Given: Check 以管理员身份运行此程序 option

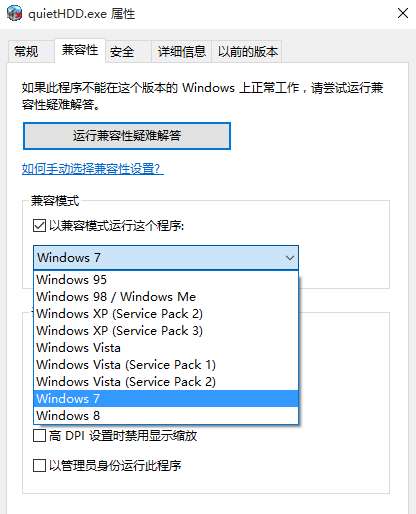Looking at the screenshot, I should 39,465.
